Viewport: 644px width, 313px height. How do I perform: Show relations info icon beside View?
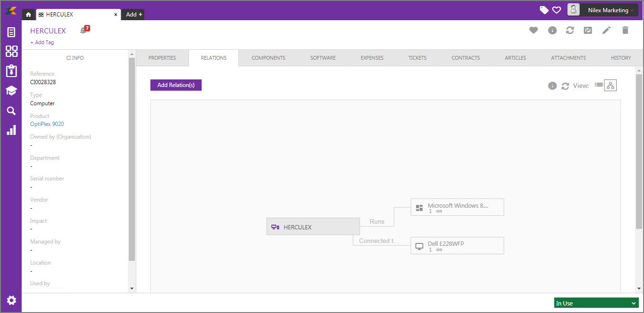coord(552,86)
